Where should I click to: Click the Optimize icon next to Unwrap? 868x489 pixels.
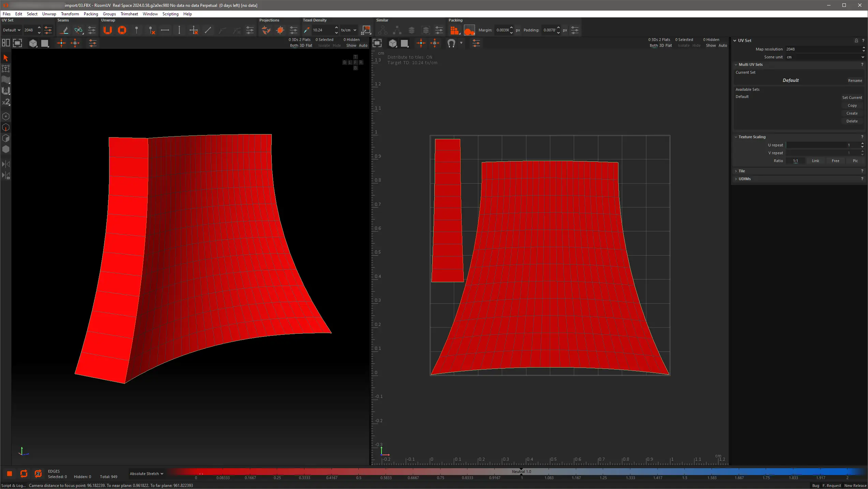pyautogui.click(x=122, y=30)
